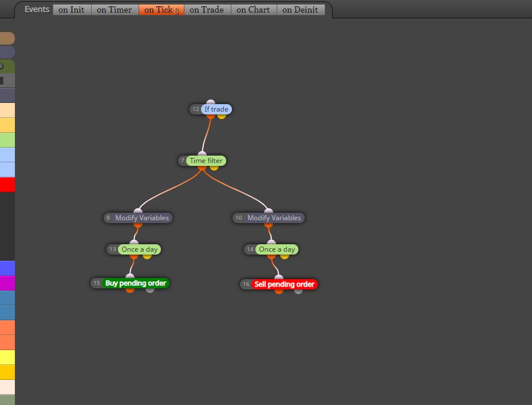
Task: Select Once a day block number 13
Action: (140, 249)
